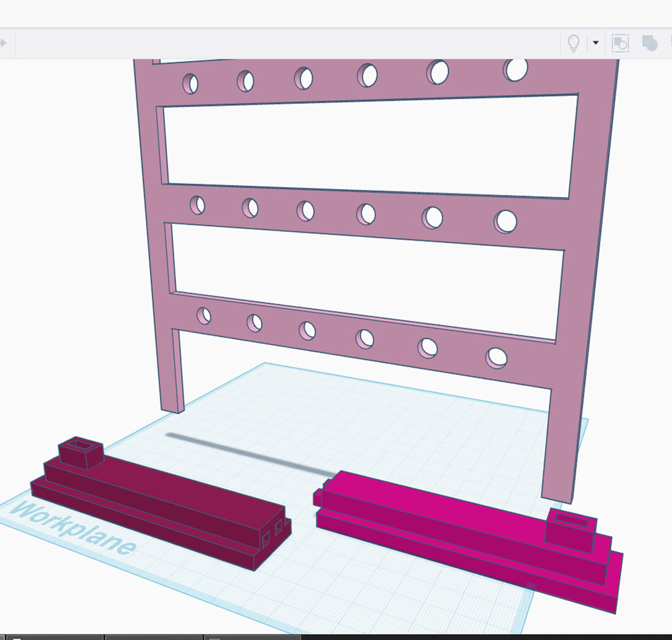
Task: Open the dropdown arrow beside the lightbulb
Action: 595,43
